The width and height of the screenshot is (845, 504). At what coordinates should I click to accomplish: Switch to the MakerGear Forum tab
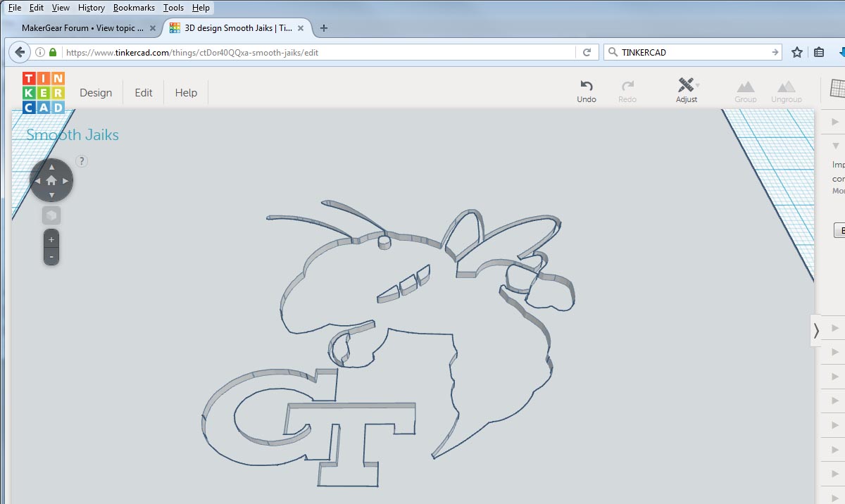[83, 28]
